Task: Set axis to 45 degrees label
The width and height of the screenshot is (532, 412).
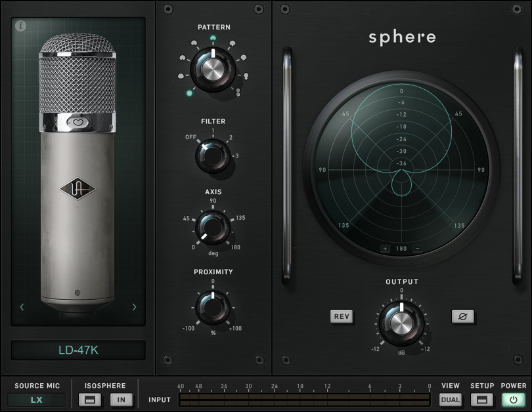Action: (187, 218)
